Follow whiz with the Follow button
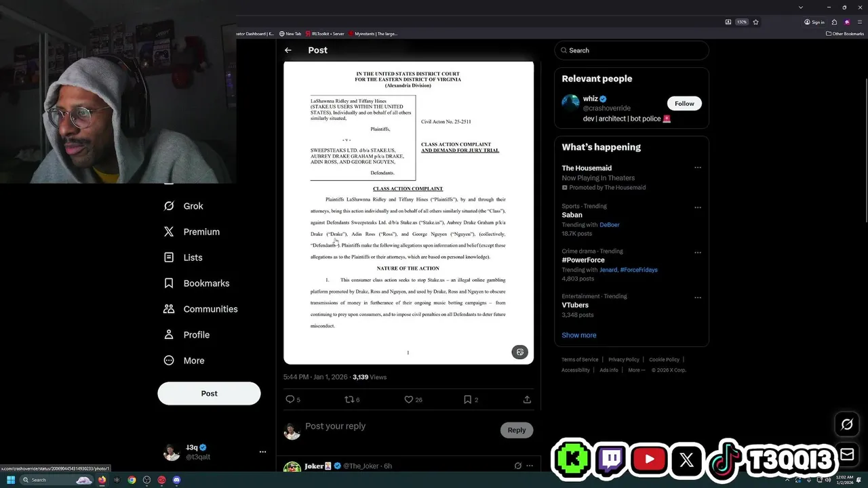Screen dimensions: 868x488 click(x=684, y=104)
